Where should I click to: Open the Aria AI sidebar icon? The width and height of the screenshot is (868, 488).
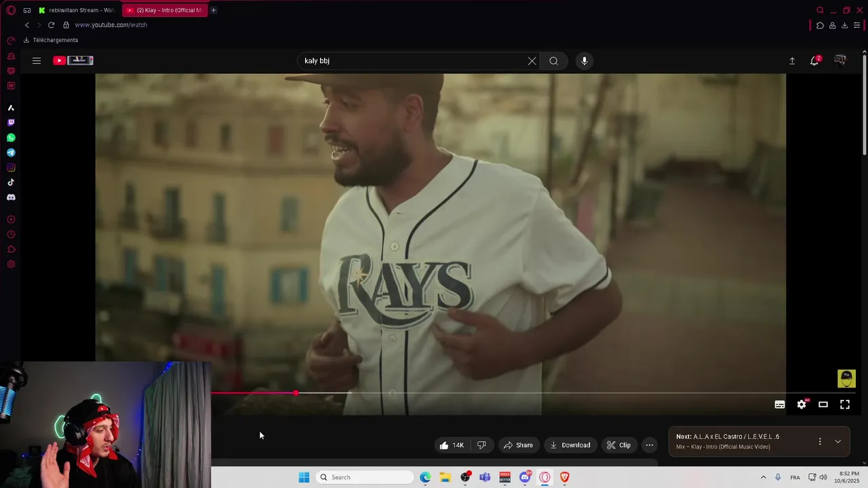click(11, 108)
